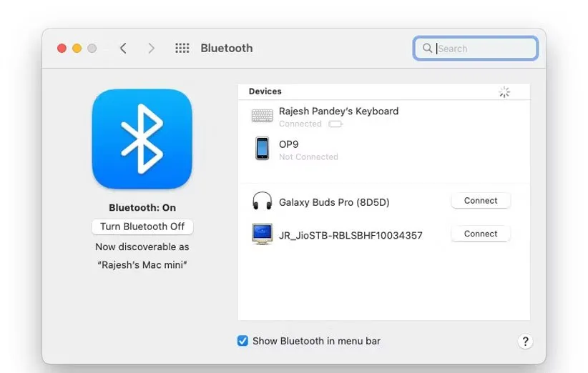Viewport: 588px width, 373px height.
Task: Click the large blue Bluetooth logo
Action: click(142, 139)
